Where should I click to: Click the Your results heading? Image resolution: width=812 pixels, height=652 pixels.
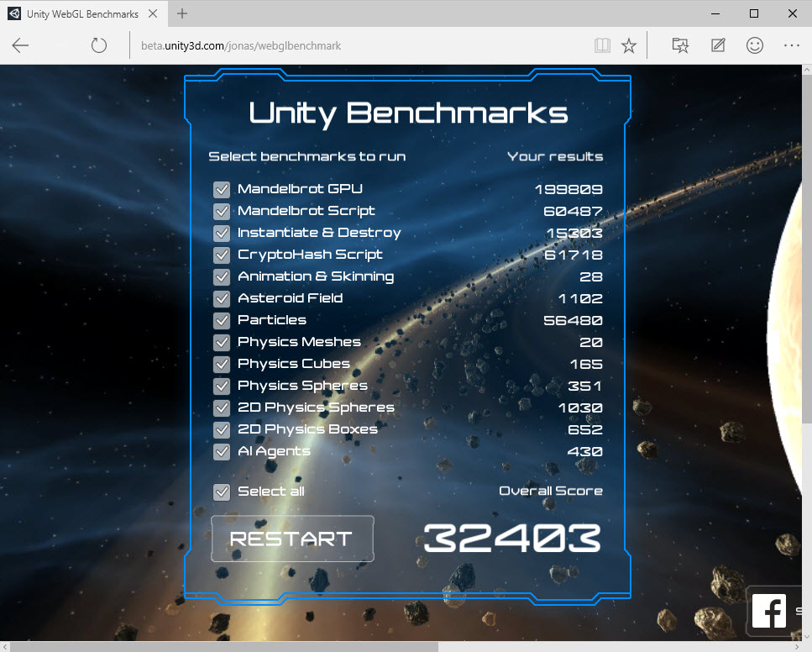555,156
